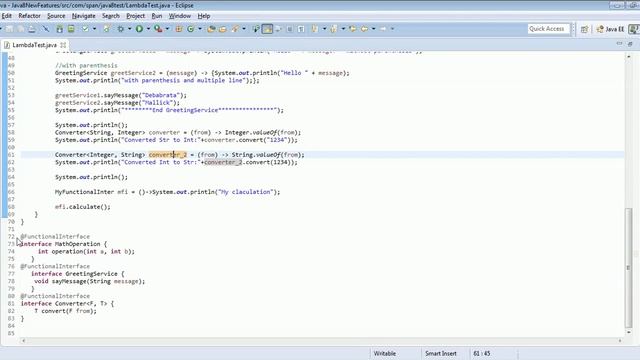Viewport: 640px width, 360px height.
Task: Open the Debug configurations dropdown arrow
Action: 129,29
